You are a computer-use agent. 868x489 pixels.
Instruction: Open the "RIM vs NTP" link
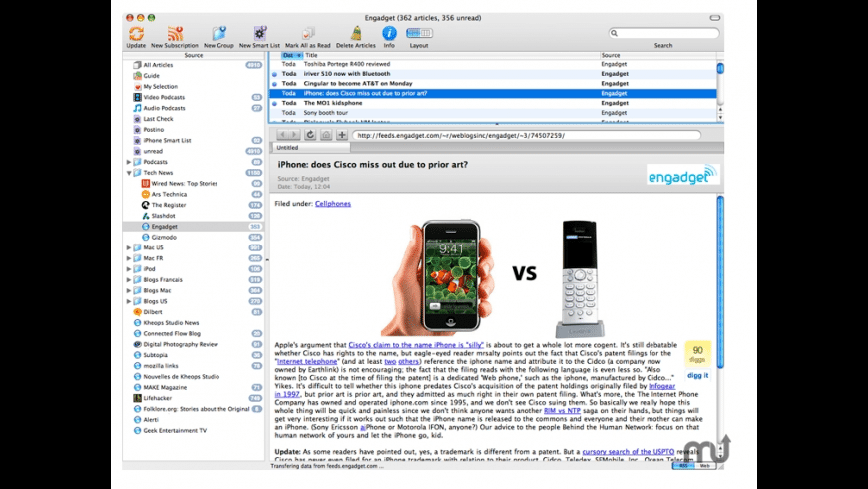pyautogui.click(x=562, y=411)
